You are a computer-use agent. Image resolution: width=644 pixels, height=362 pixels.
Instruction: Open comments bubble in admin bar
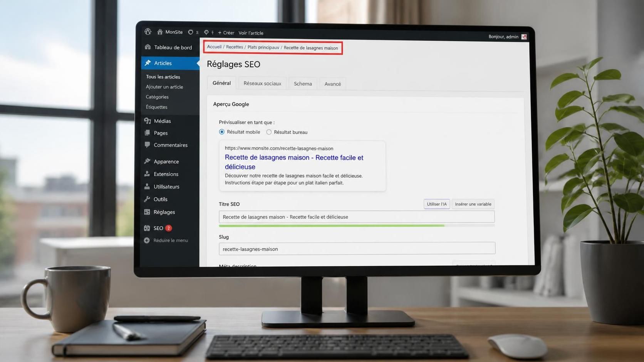(x=206, y=32)
